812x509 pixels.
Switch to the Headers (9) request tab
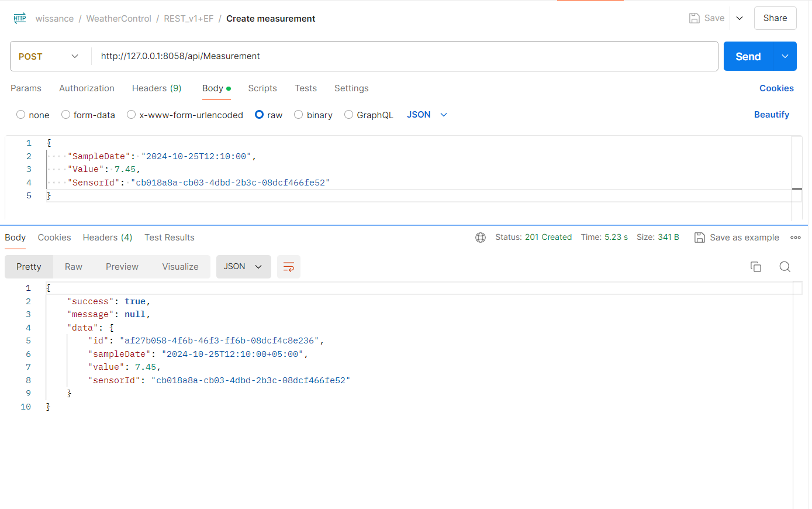point(157,88)
